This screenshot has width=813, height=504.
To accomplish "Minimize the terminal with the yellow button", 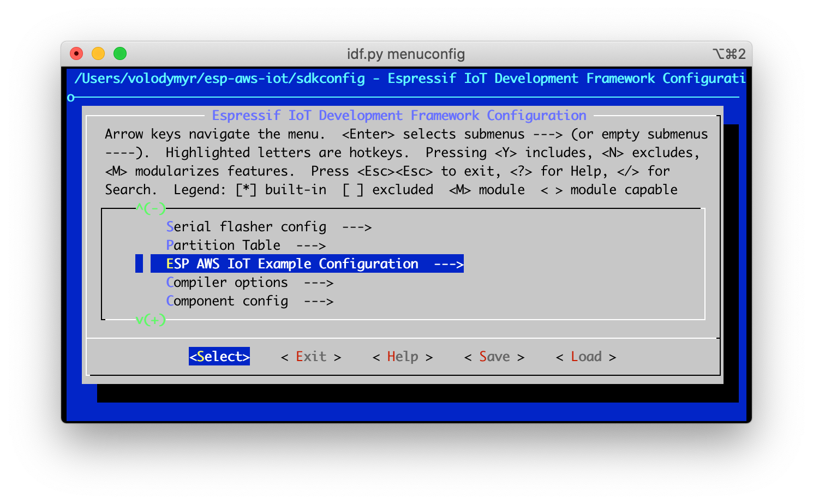I will (x=98, y=53).
